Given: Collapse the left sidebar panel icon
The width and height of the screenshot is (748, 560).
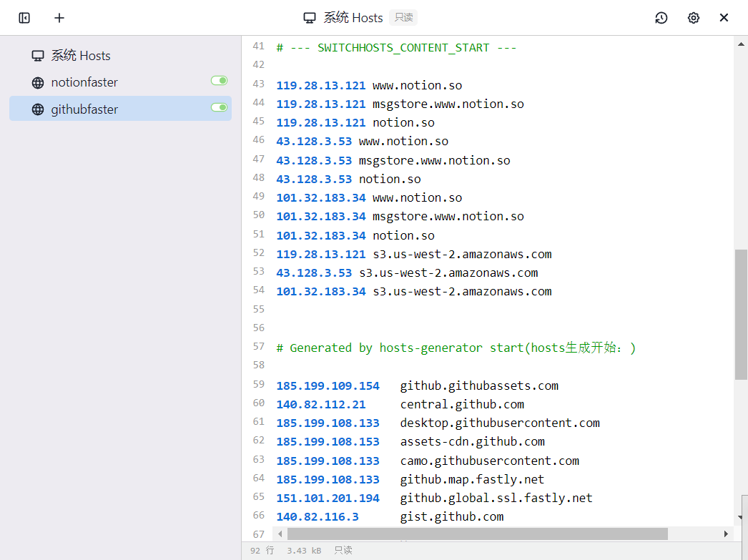Looking at the screenshot, I should 24,18.
